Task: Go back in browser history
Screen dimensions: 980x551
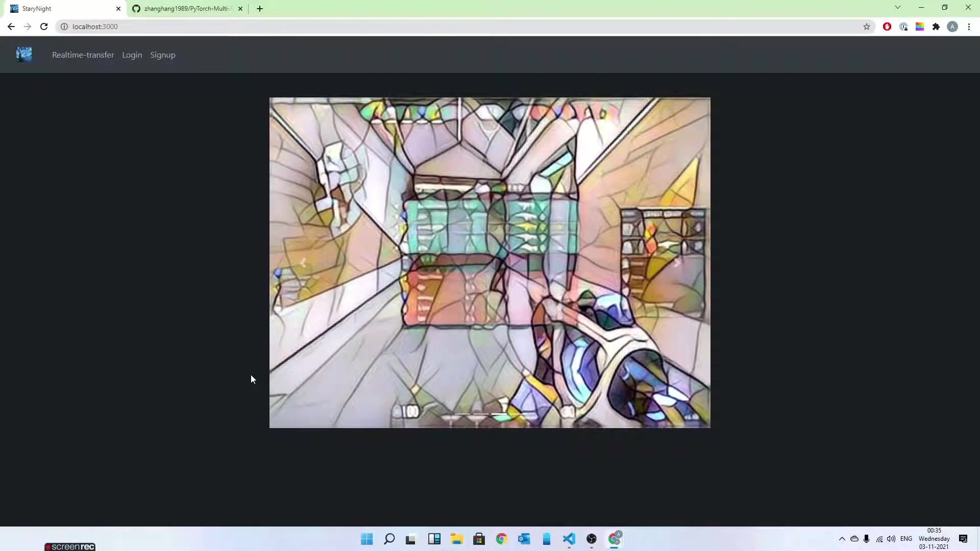Action: tap(11, 27)
